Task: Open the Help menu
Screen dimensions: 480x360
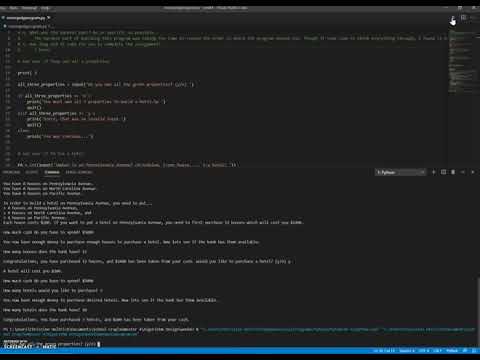Action: (x=45, y=8)
